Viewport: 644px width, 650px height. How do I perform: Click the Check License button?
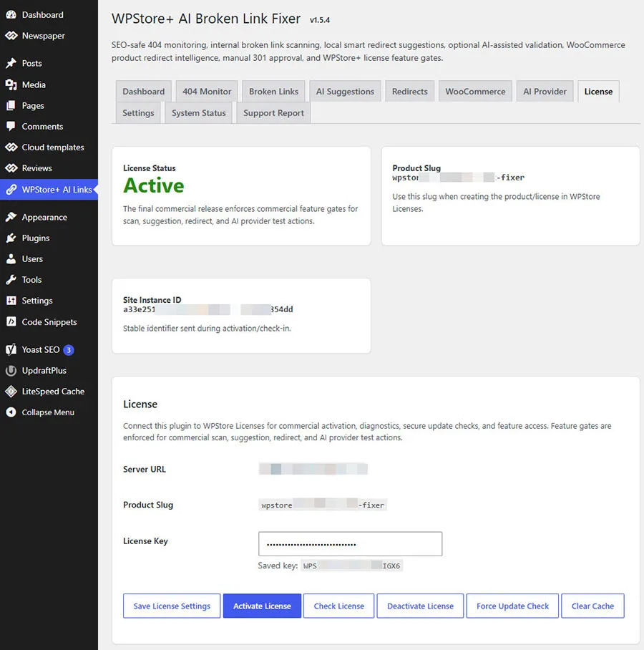(338, 606)
